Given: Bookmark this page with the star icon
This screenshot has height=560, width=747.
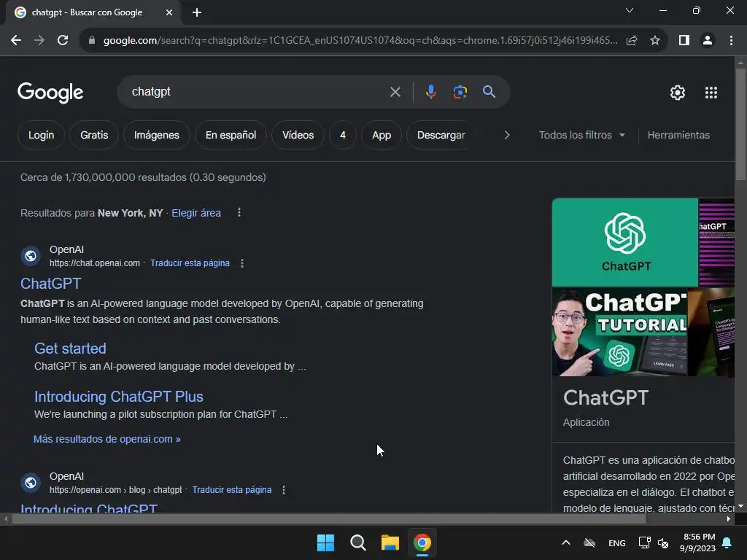Looking at the screenshot, I should [655, 41].
